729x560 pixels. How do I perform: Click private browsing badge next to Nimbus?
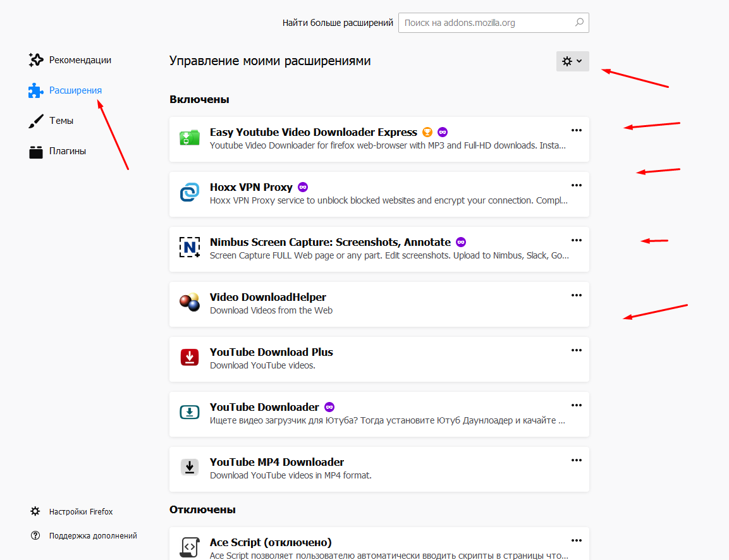(x=461, y=242)
